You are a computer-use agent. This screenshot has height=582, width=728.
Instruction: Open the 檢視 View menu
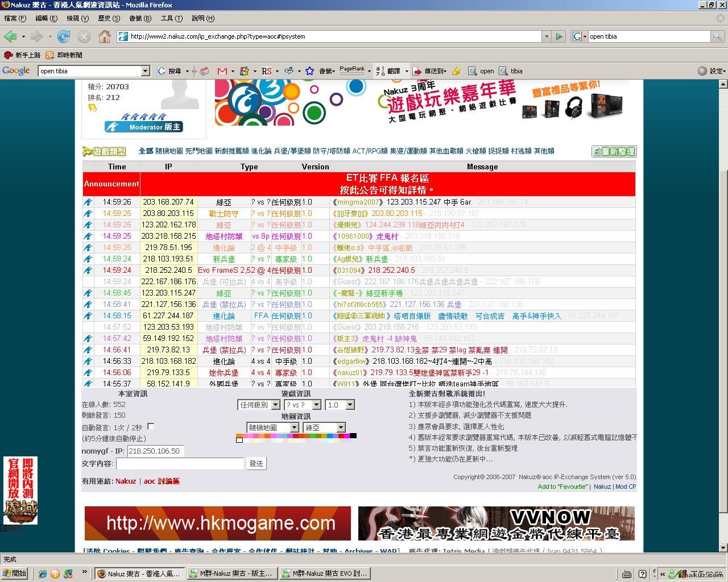point(77,18)
